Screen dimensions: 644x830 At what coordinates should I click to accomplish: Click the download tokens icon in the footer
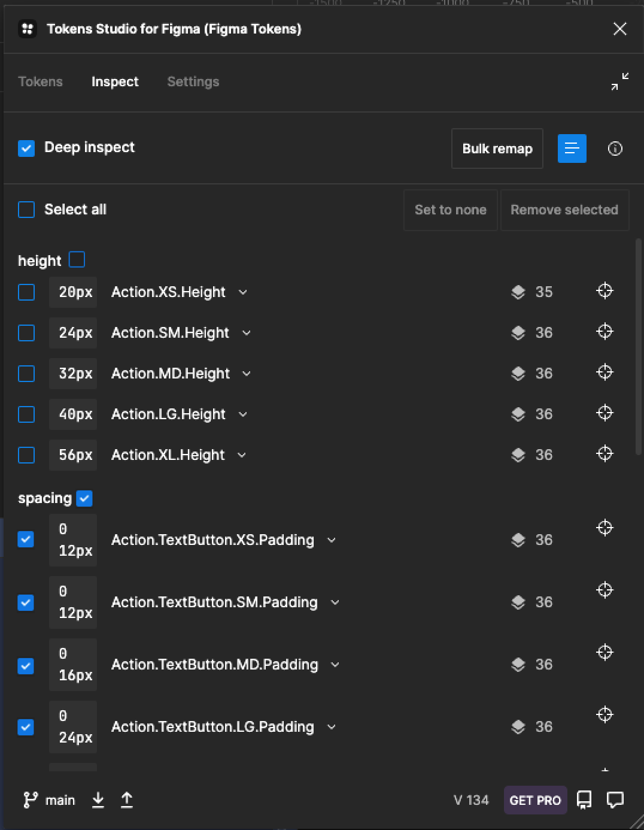[98, 799]
